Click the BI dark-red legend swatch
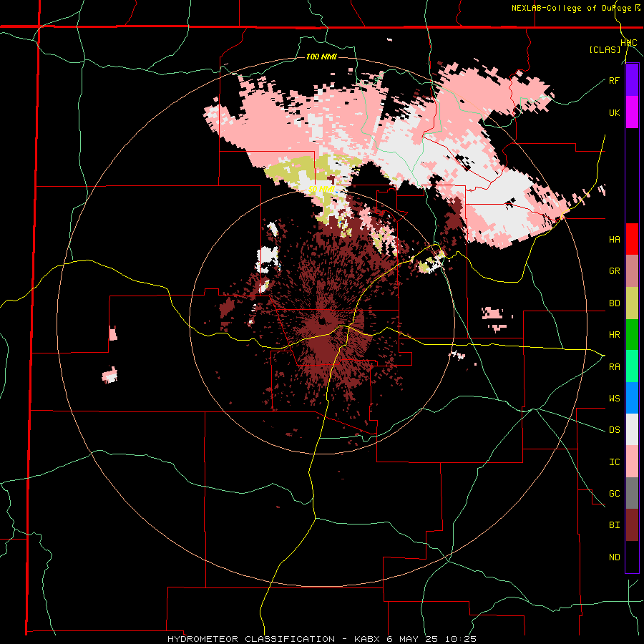Image resolution: width=644 pixels, height=644 pixels. click(x=632, y=525)
